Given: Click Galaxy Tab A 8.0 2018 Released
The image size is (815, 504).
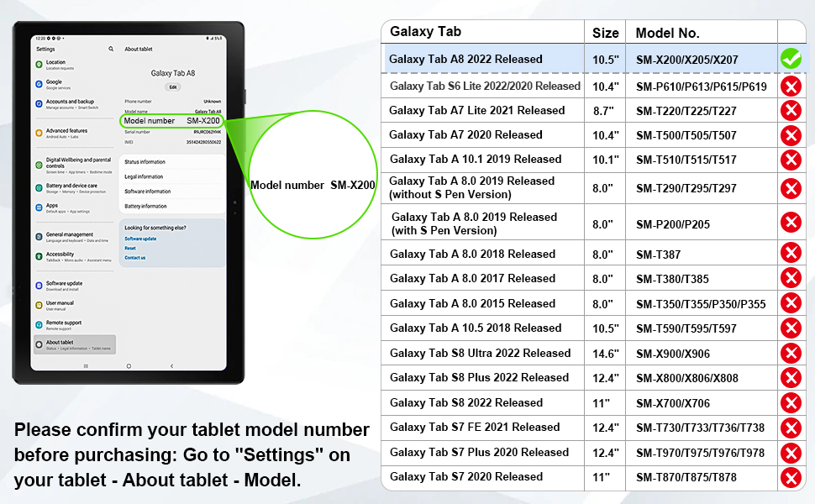Looking at the screenshot, I should (x=472, y=254).
